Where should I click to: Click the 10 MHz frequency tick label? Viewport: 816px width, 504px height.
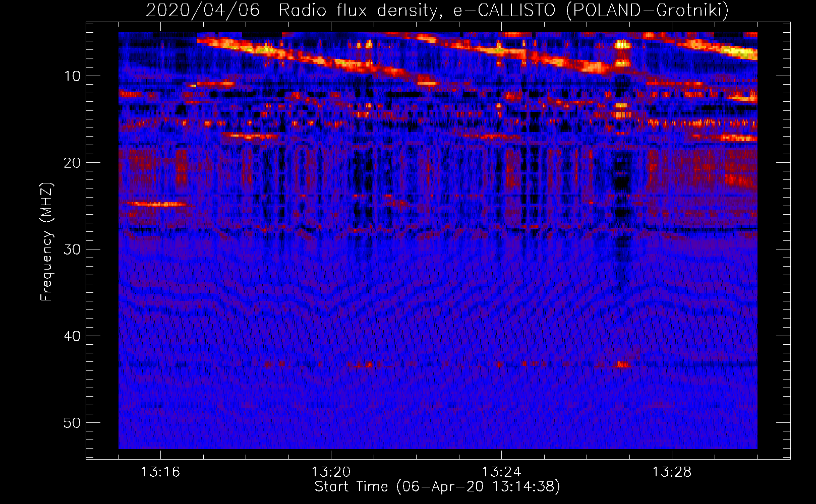[x=73, y=76]
